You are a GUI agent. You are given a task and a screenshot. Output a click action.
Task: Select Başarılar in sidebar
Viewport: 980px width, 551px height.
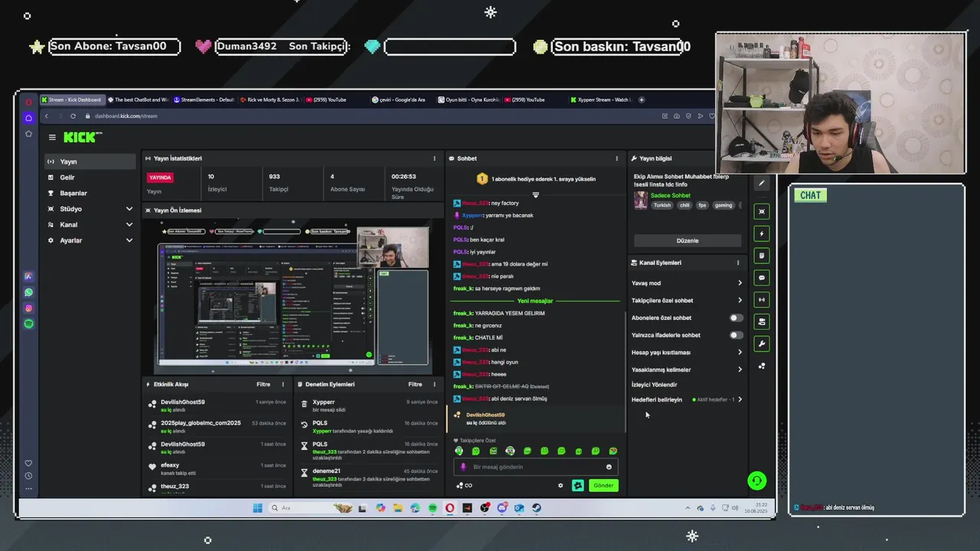[x=90, y=193]
